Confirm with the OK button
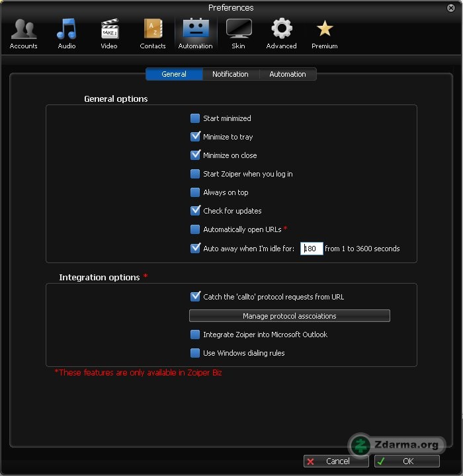 407,461
